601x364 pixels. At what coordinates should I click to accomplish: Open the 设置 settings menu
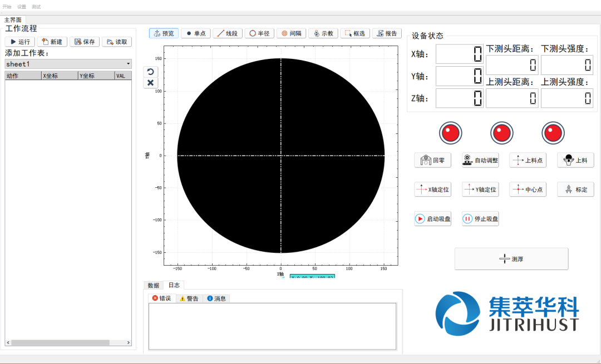pos(22,7)
